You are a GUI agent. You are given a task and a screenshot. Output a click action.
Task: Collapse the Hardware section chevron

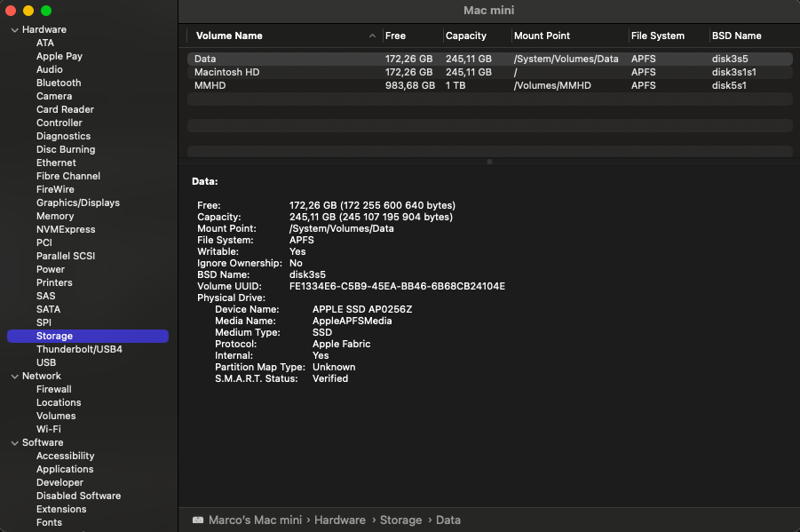14,30
